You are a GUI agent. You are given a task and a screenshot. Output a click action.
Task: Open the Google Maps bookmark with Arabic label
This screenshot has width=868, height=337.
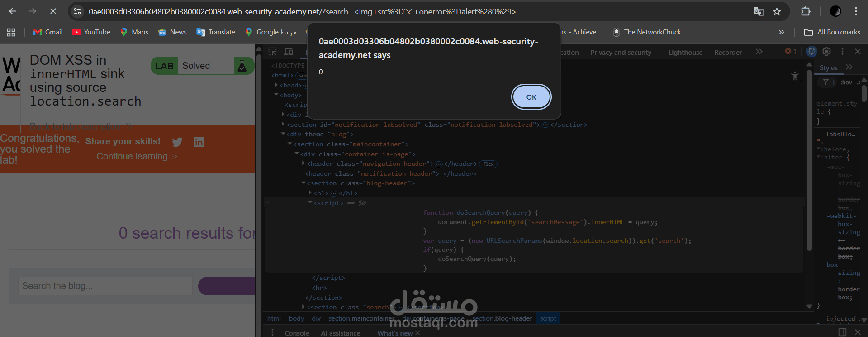[x=270, y=32]
